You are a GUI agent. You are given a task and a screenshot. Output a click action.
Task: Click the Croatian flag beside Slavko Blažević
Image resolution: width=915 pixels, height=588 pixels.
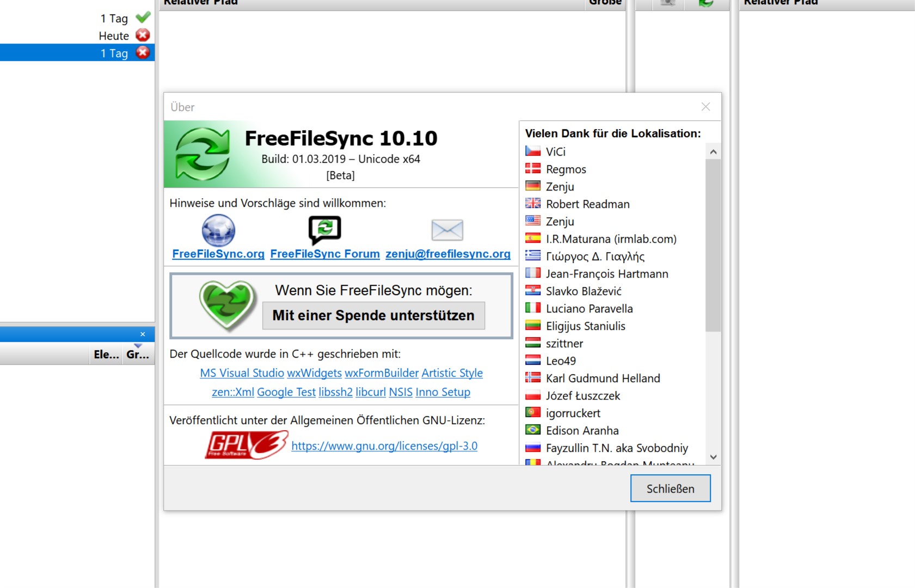pyautogui.click(x=533, y=291)
